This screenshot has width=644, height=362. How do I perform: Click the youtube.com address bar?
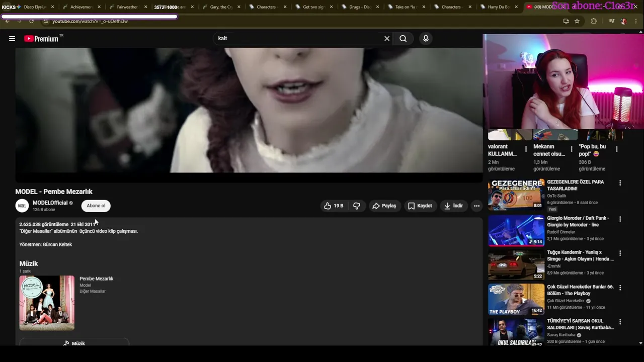(302, 21)
